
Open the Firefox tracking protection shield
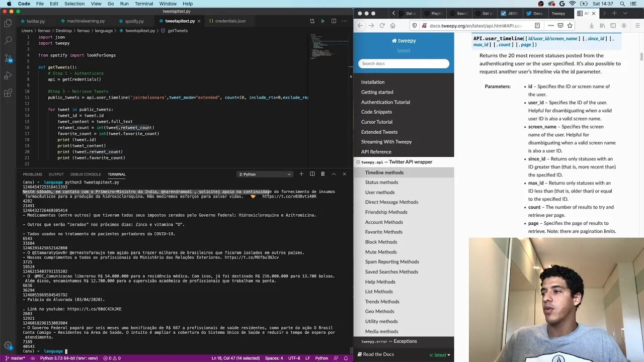(414, 26)
